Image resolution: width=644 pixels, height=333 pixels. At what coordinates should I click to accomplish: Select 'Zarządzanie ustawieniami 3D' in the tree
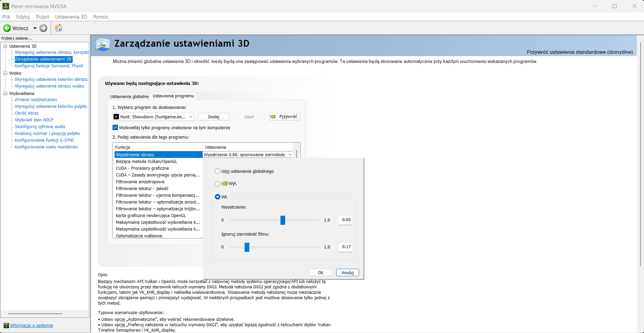click(x=43, y=59)
